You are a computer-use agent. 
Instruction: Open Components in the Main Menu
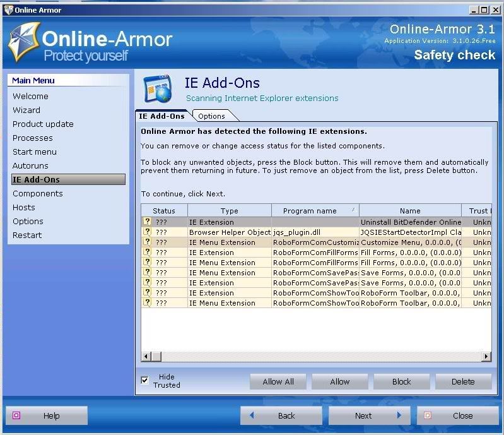click(x=38, y=194)
